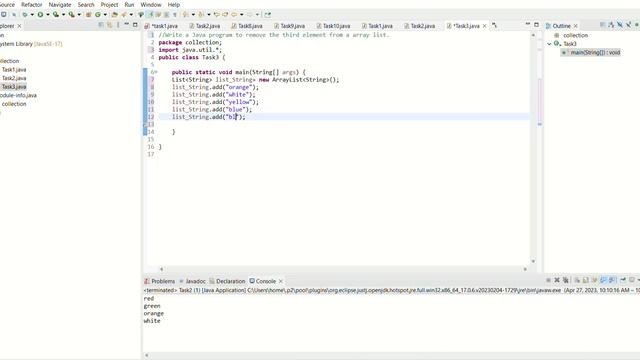This screenshot has width=640, height=360.
Task: Select Task1.java in Package Explorer
Action: click(x=14, y=69)
